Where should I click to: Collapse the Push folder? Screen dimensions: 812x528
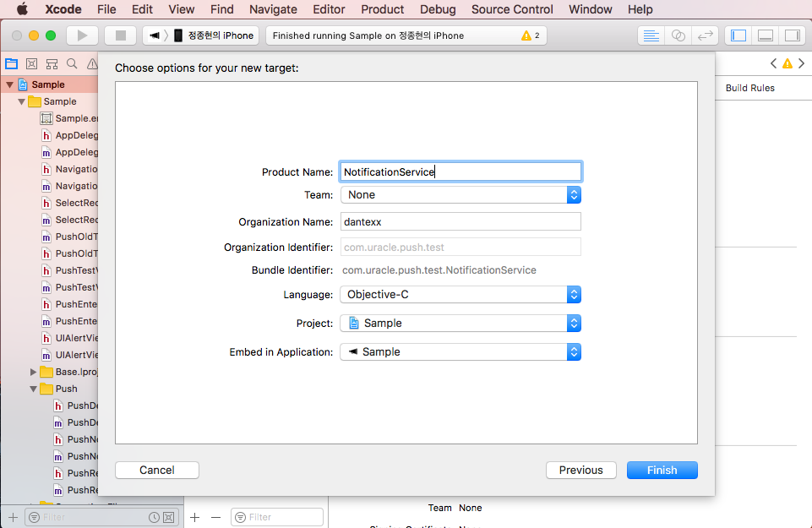click(33, 389)
